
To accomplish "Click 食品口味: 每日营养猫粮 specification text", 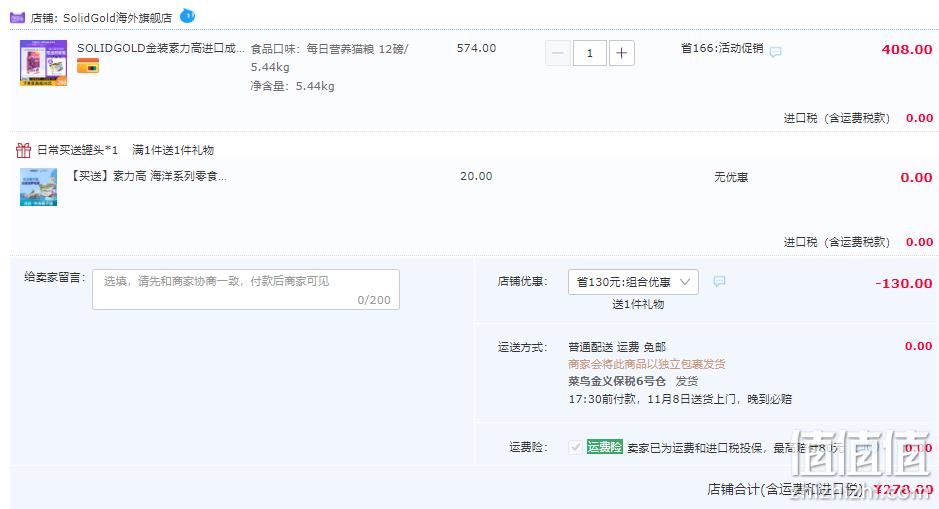I will coord(329,57).
